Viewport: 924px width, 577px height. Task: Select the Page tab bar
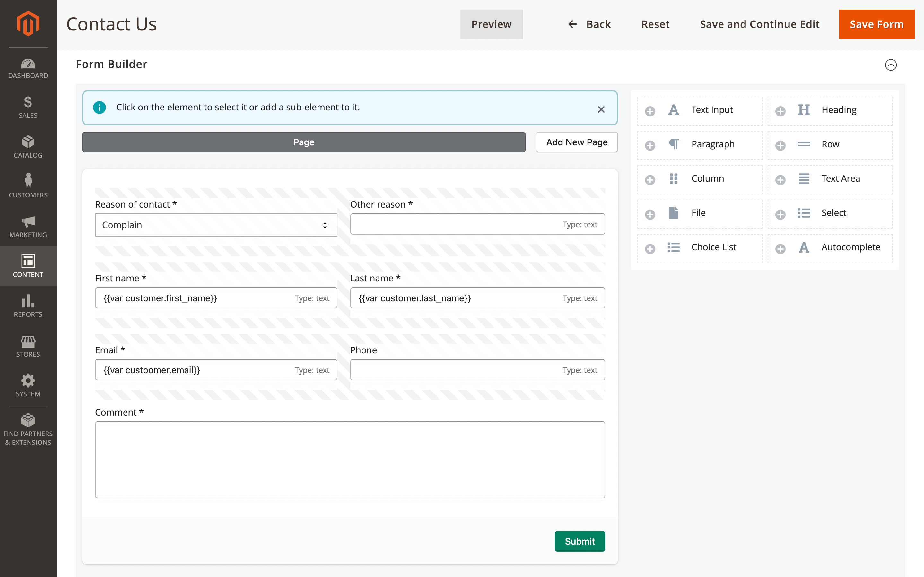(x=303, y=142)
